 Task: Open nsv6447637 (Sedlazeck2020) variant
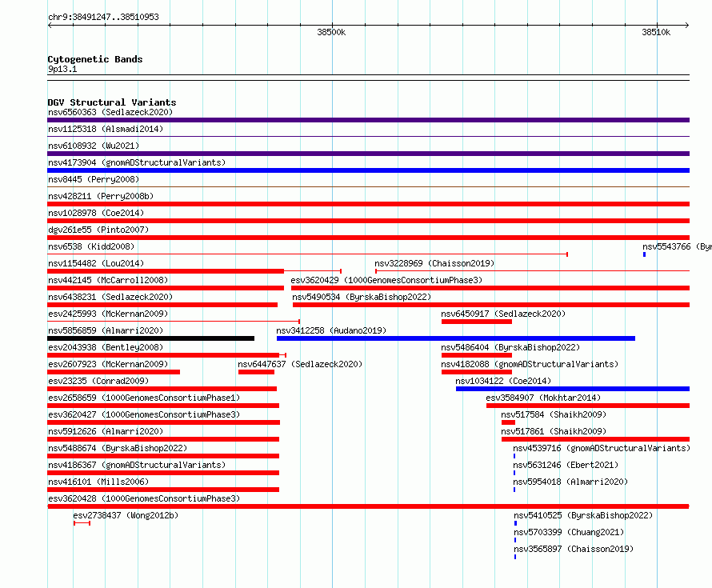pos(300,364)
